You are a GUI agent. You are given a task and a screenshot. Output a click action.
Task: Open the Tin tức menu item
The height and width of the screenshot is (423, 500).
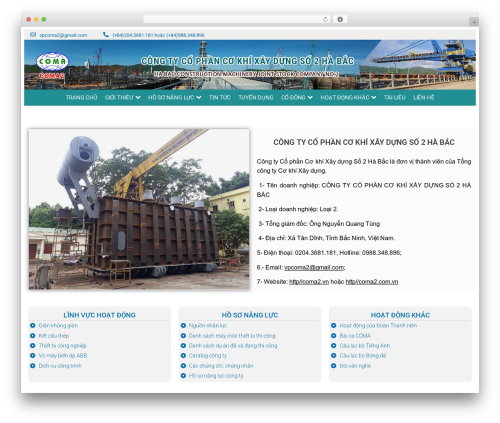220,97
